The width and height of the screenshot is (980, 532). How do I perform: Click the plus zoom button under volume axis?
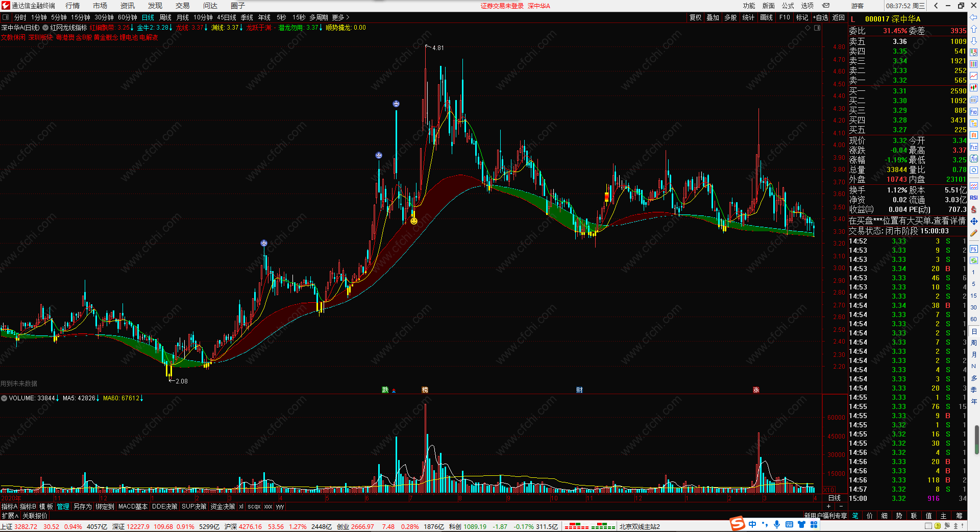point(828,506)
